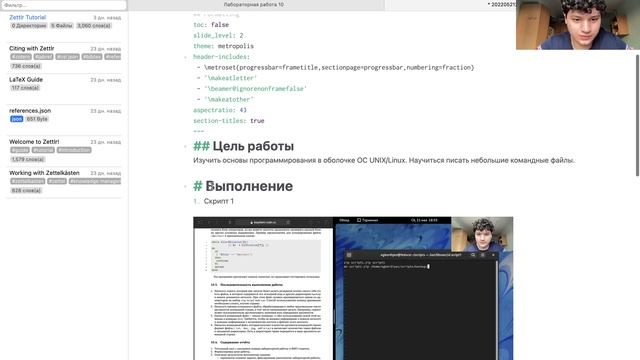Click the 1,579 слов(а) word count
The height and width of the screenshot is (360, 640).
click(x=27, y=159)
